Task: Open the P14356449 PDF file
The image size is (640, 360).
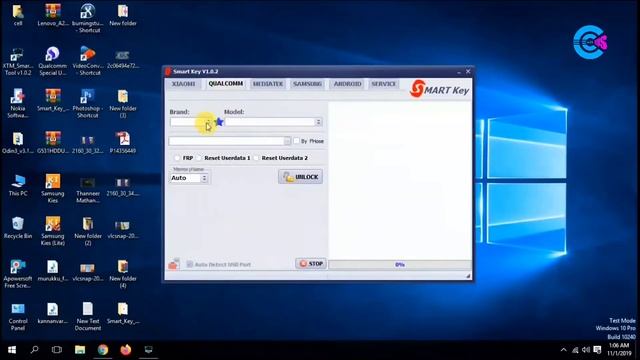Action: 123,143
